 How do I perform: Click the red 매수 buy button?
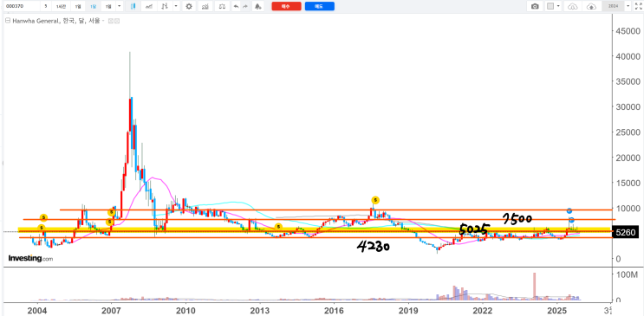click(x=286, y=6)
